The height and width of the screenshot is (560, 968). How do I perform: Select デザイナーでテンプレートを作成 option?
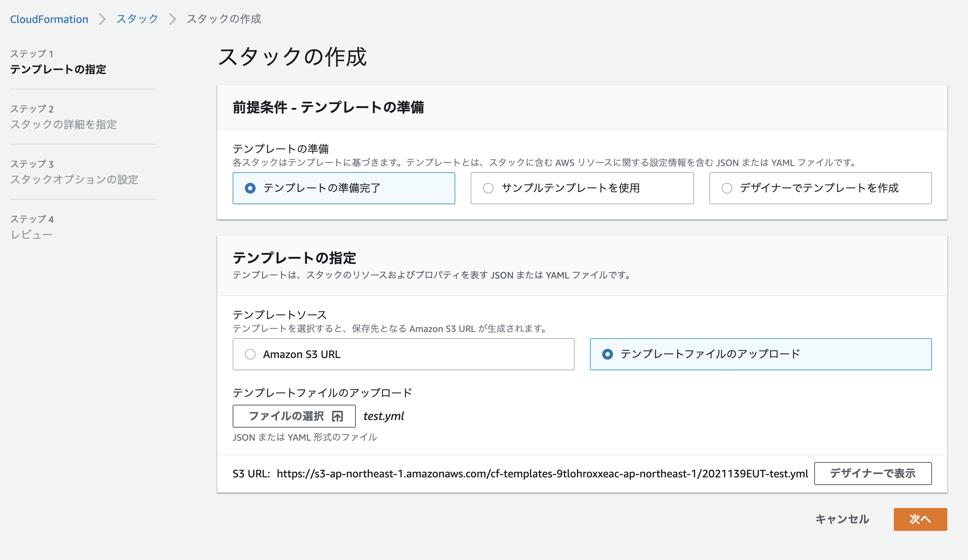(x=727, y=188)
